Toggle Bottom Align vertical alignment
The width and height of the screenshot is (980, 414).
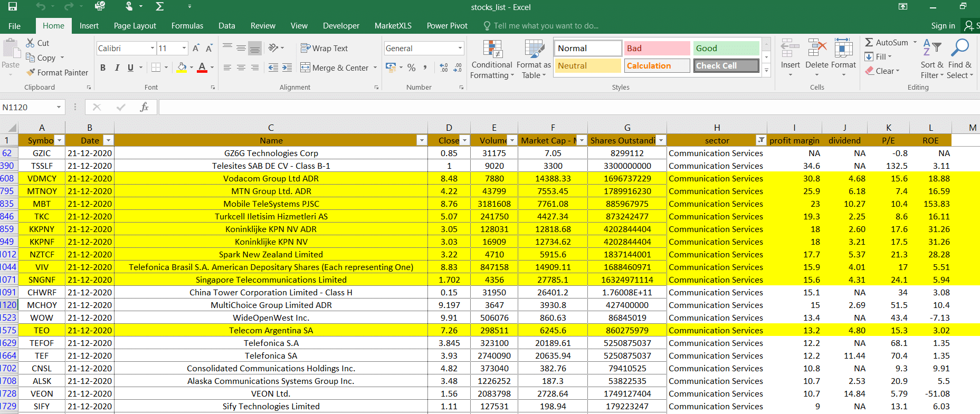click(x=255, y=48)
